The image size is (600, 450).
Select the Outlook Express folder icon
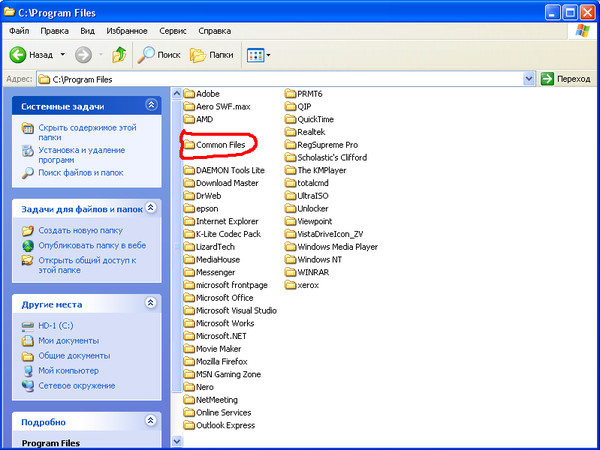pyautogui.click(x=189, y=425)
